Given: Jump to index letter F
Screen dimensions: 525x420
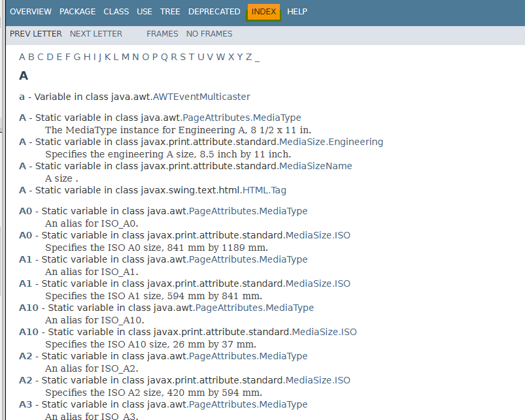Looking at the screenshot, I should 67,57.
